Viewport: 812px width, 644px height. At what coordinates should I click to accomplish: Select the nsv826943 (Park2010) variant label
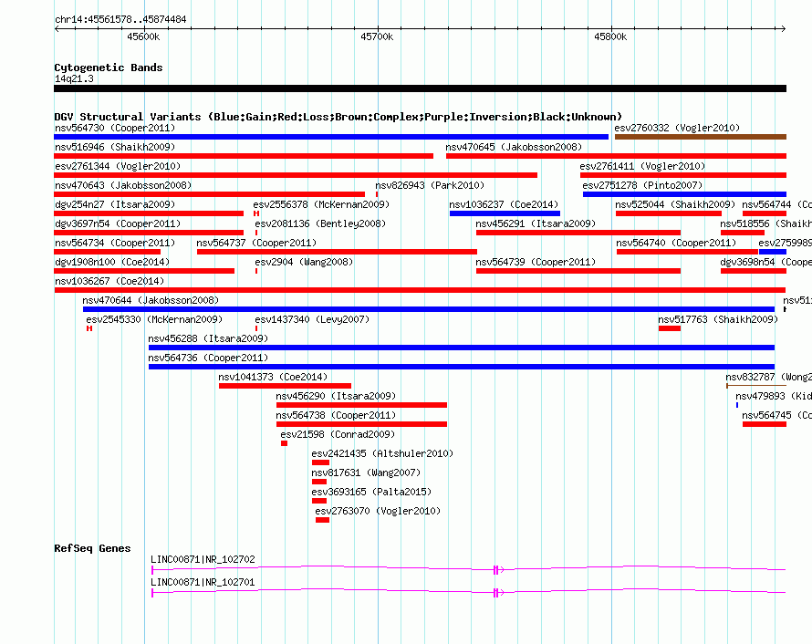point(430,185)
